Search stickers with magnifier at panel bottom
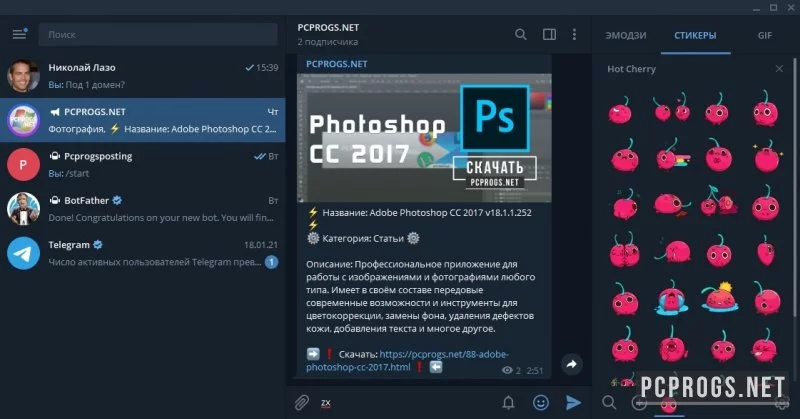This screenshot has height=419, width=800. click(x=609, y=402)
